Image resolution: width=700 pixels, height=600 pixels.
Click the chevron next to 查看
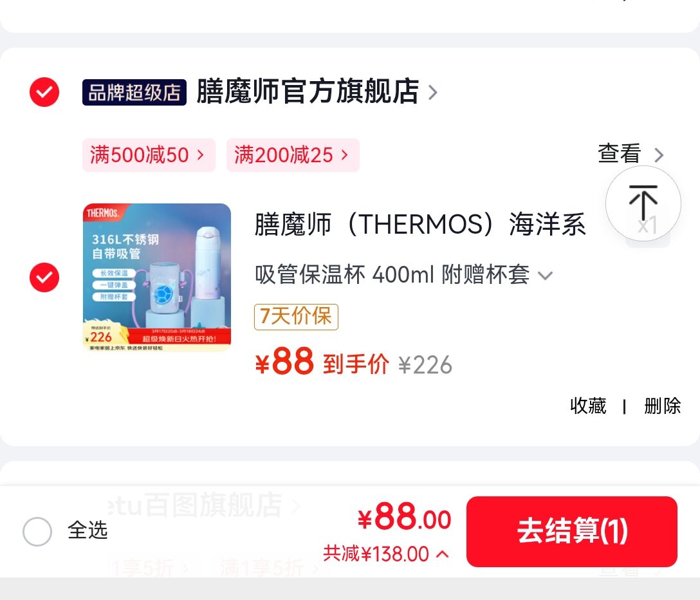659,155
